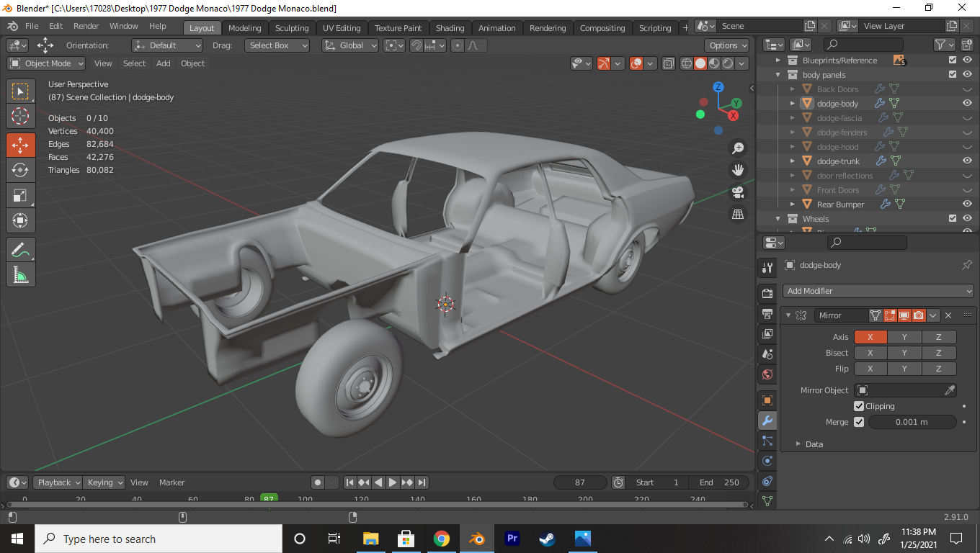Toggle Mirror Axis Y
Screen dimensions: 980x553
[x=904, y=337]
